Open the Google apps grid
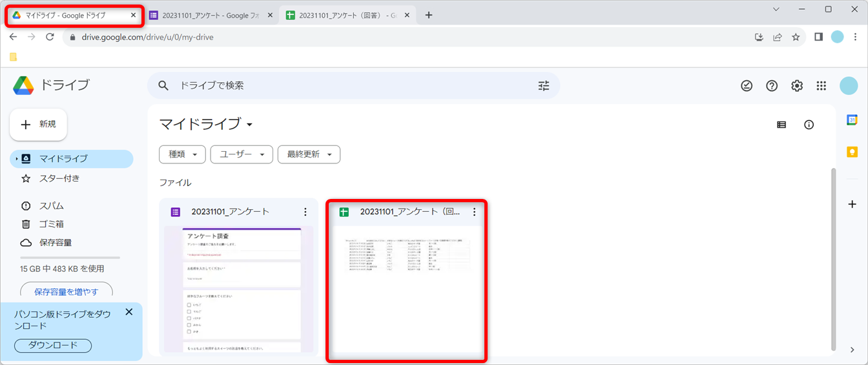This screenshot has height=365, width=868. point(821,86)
